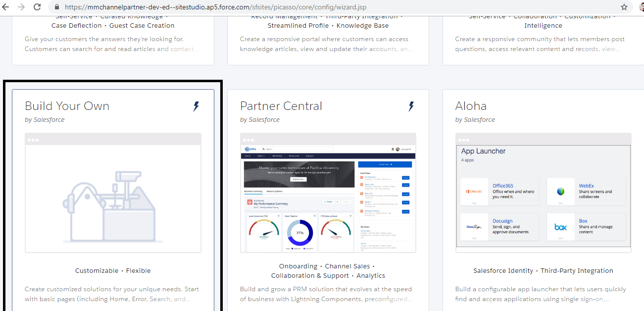
Task: Click 'Collaboration & Support · Analytics' text
Action: (x=328, y=276)
